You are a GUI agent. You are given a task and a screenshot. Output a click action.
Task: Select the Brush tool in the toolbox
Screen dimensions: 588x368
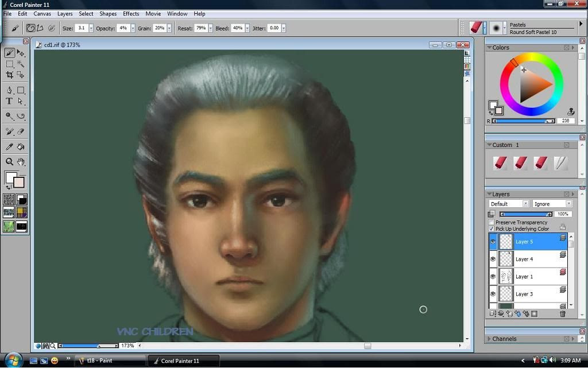click(x=9, y=53)
